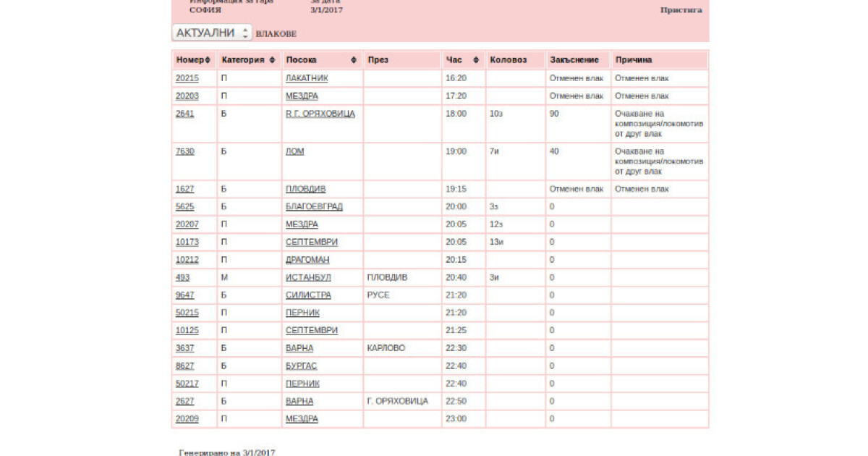Viewport: 868px width, 456px height.
Task: Open train number 50215
Action: click(x=187, y=313)
